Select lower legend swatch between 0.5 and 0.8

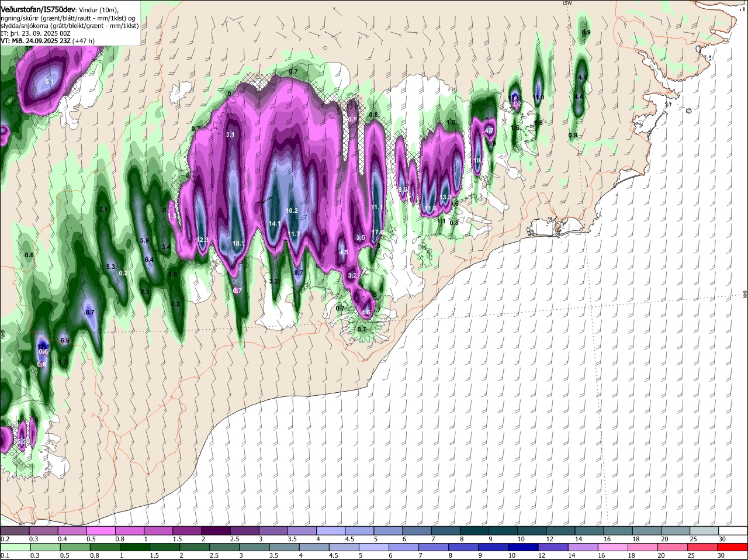pos(74,547)
